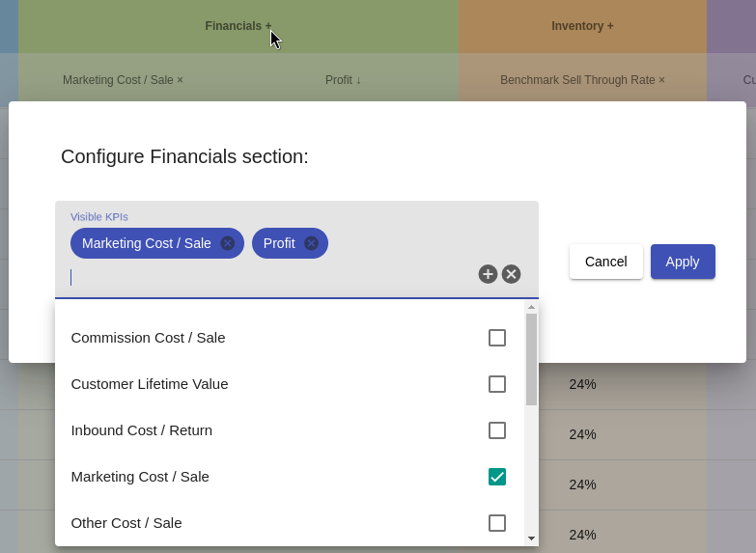Click Benchmark Sell Through Rate × column header

click(x=582, y=80)
